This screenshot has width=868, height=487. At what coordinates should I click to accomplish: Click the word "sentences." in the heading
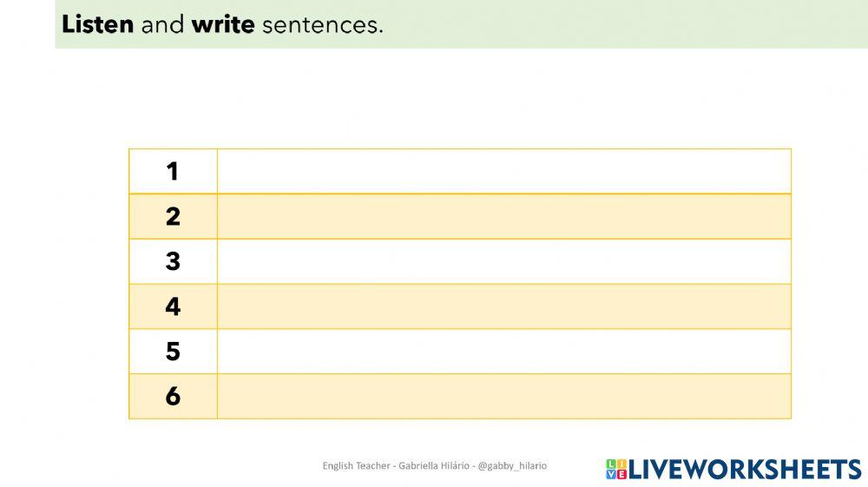(x=322, y=24)
